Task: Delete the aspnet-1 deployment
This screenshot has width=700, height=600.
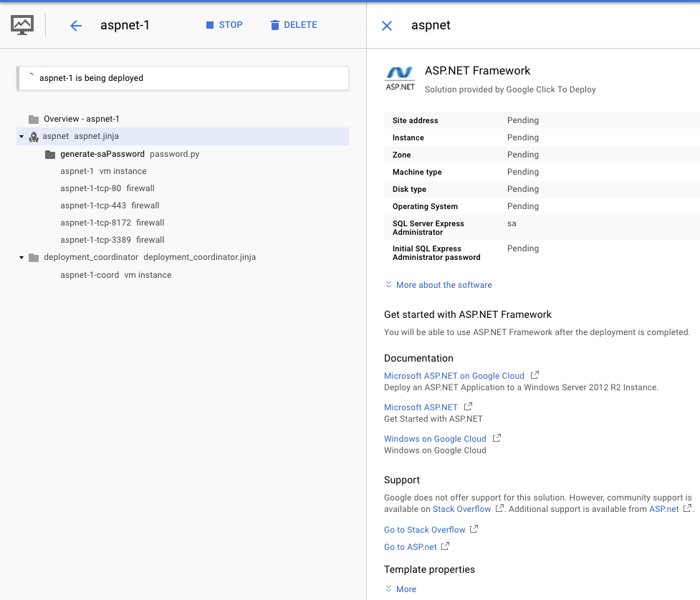Action: (x=294, y=25)
